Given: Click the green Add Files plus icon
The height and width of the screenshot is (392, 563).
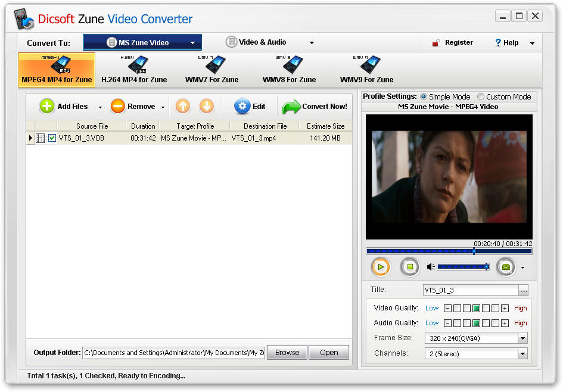Looking at the screenshot, I should coord(47,106).
